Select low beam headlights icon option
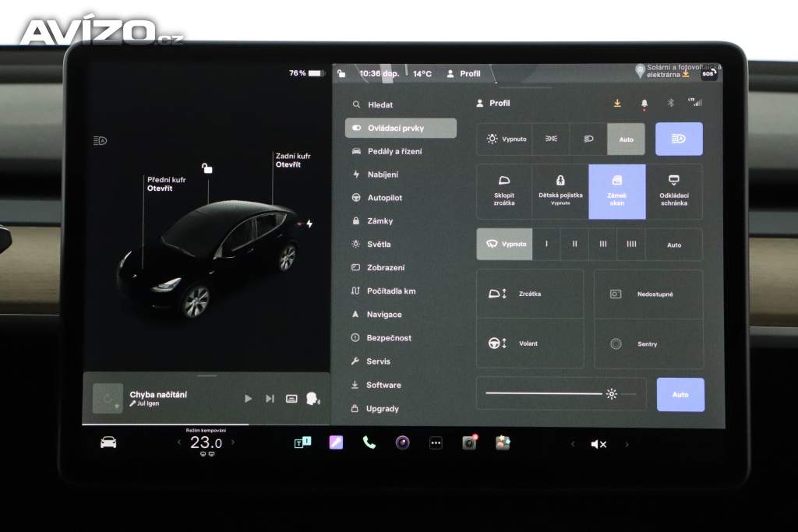The image size is (798, 532). click(x=588, y=139)
